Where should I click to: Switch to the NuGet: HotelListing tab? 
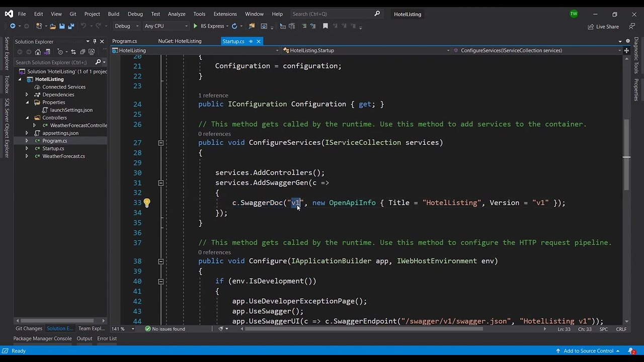[180, 41]
